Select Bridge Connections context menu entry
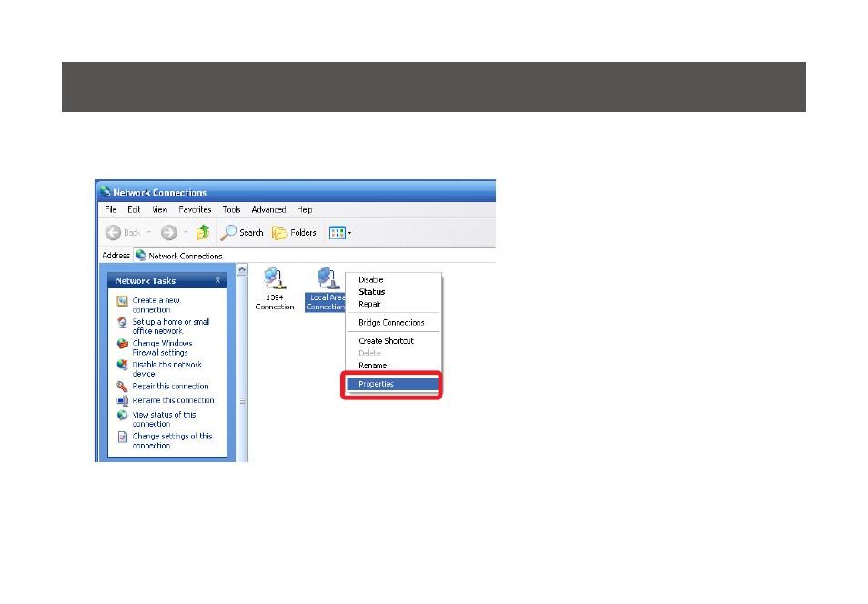 coord(393,322)
